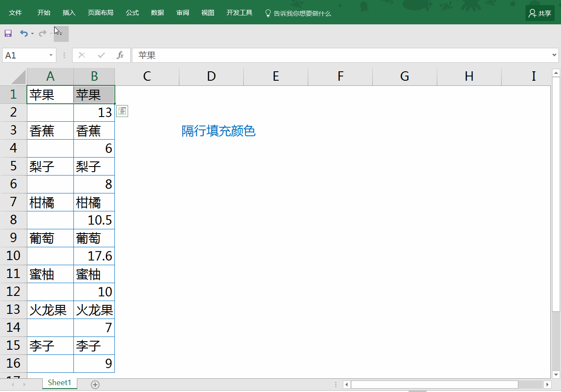
Task: Click horizontal scrollbar right arrow
Action: point(547,385)
